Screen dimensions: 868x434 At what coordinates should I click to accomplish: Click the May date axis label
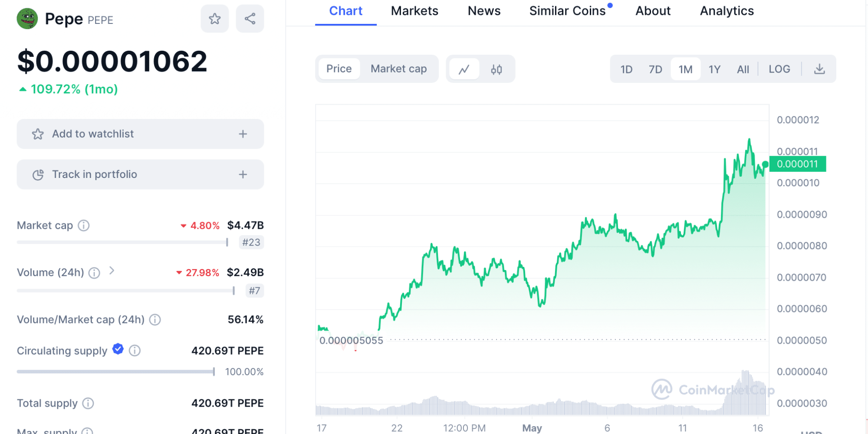pos(532,428)
